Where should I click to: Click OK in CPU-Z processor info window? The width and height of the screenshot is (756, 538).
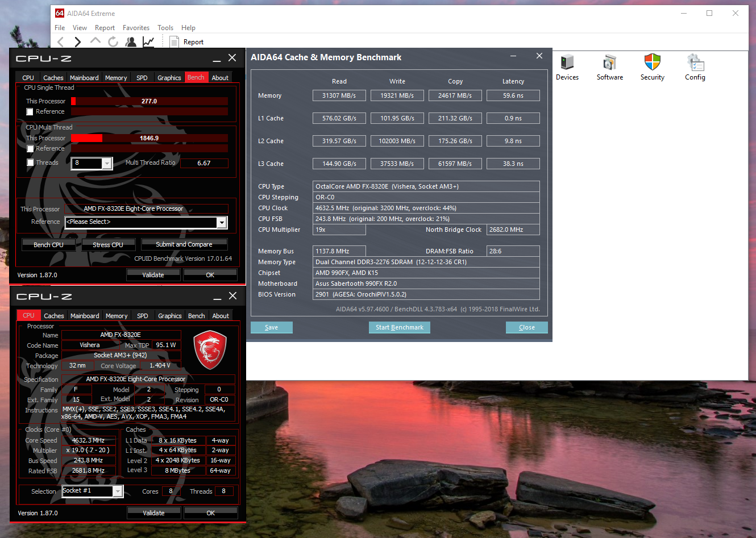tap(211, 513)
